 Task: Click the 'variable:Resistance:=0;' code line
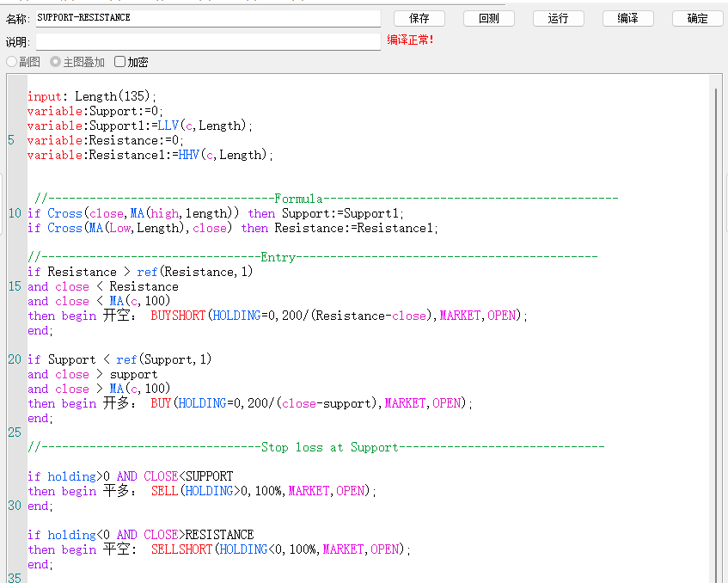click(x=106, y=140)
